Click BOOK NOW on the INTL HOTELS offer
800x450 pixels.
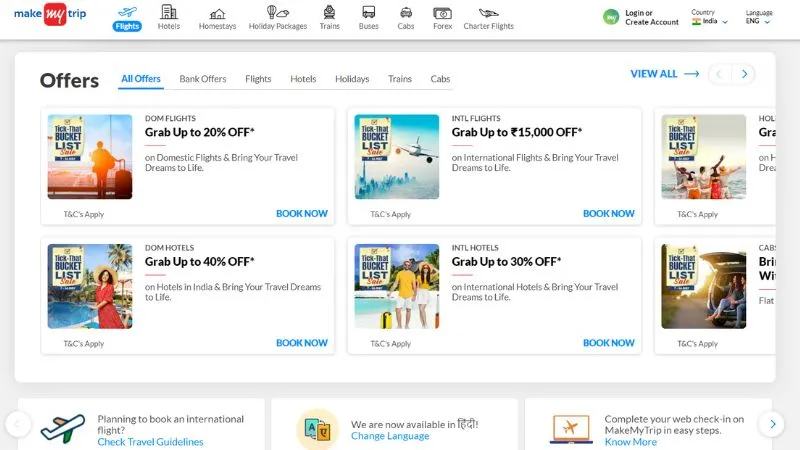coord(609,343)
